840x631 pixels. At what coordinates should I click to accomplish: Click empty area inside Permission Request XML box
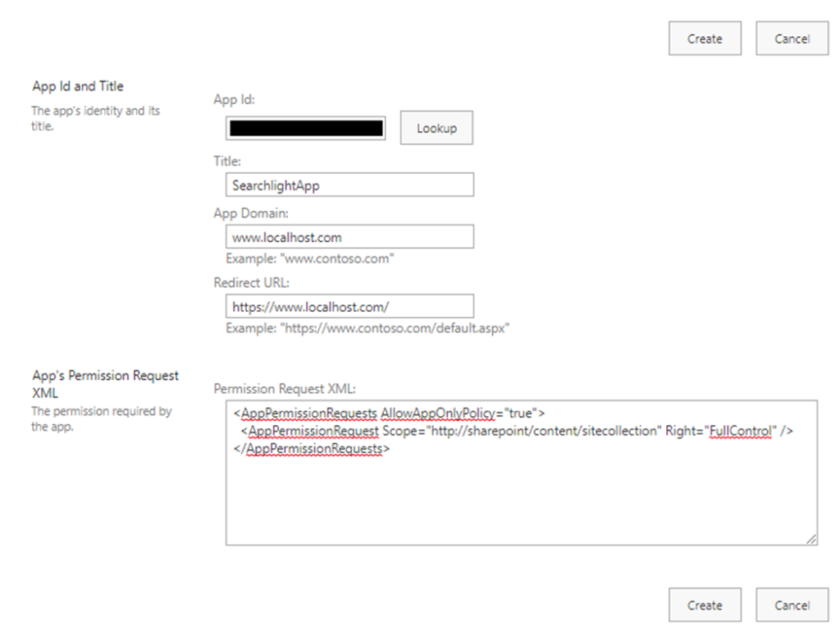coord(521,501)
